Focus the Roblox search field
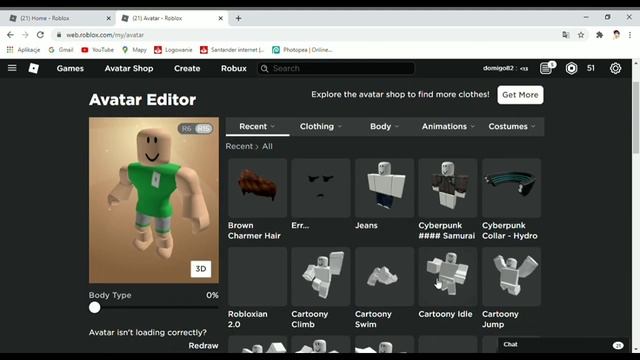The width and height of the screenshot is (640, 360). (x=336, y=68)
